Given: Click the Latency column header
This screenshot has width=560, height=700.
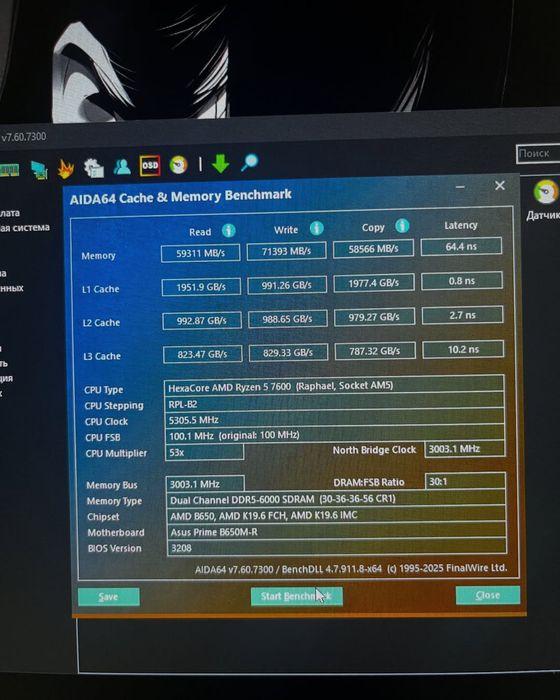Looking at the screenshot, I should point(461,225).
